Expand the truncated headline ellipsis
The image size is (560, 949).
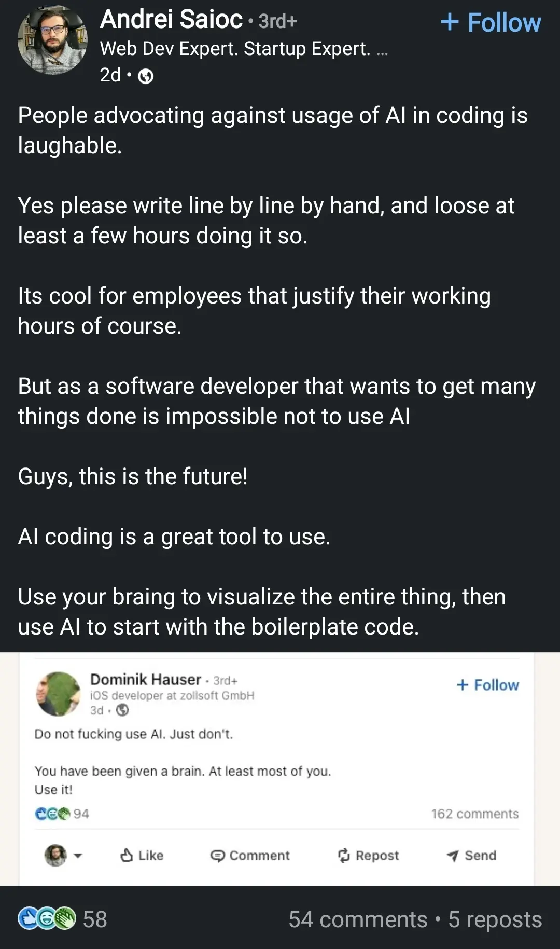click(382, 50)
